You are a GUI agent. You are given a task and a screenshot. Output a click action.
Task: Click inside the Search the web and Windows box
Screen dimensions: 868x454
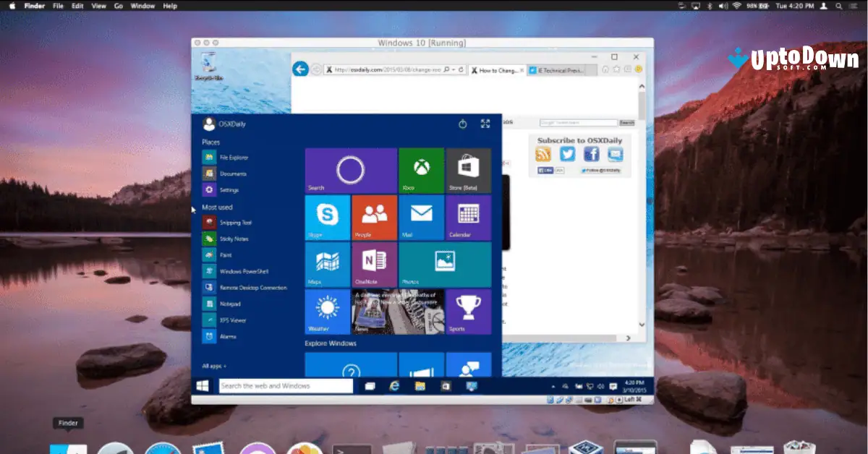tap(286, 385)
